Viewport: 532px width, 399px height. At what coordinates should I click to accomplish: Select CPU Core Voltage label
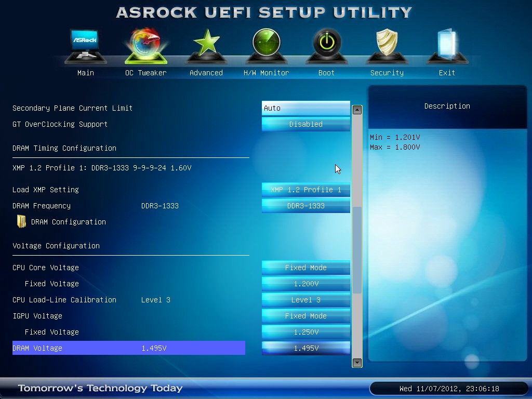pyautogui.click(x=46, y=268)
